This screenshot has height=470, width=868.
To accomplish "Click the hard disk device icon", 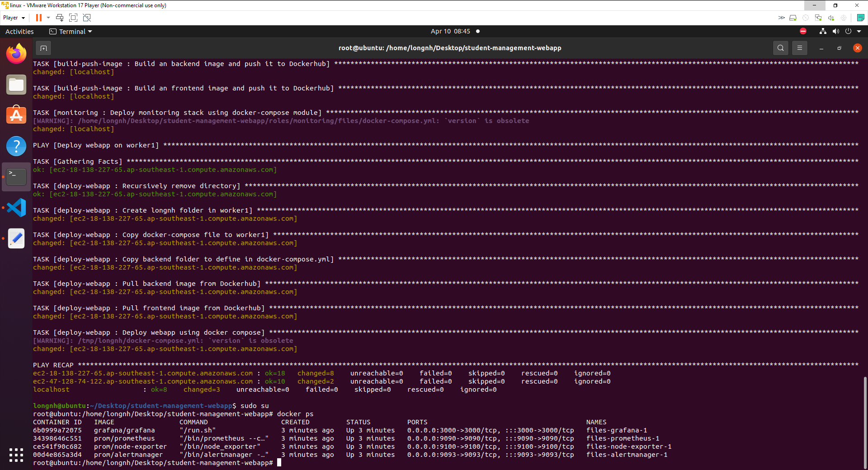I will pyautogui.click(x=793, y=18).
